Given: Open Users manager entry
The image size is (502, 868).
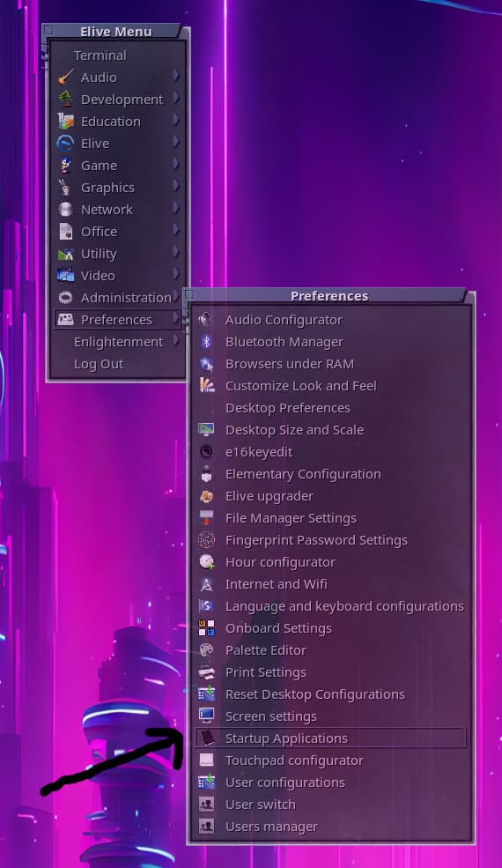Looking at the screenshot, I should (330, 827).
